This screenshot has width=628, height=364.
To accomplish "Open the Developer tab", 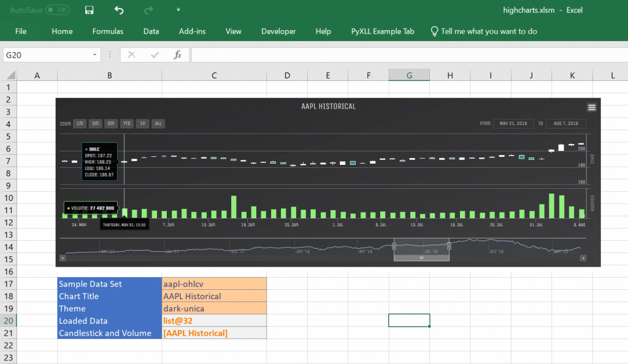I will [x=278, y=31].
